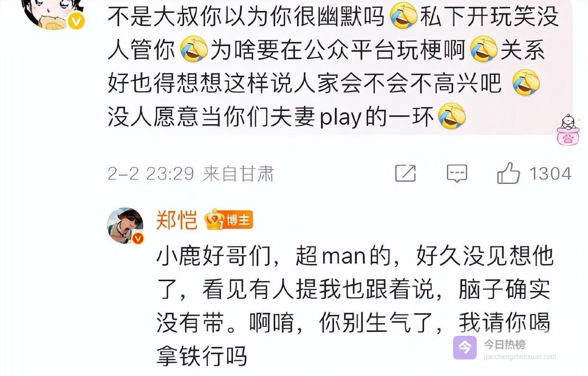Click the laughing emoji after 幽默吗
The image size is (588, 376).
pyautogui.click(x=403, y=17)
